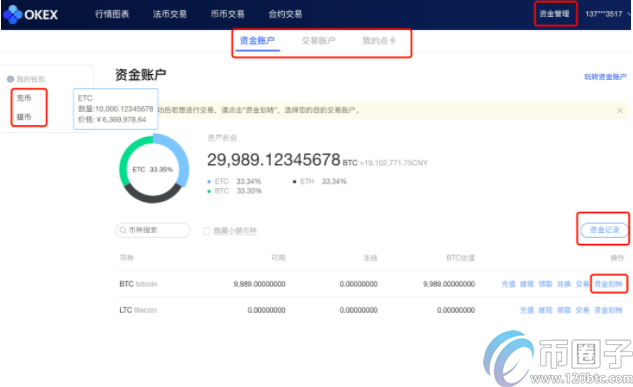Click 提现 in the LTC row
This screenshot has width=633, height=387.
545,310
